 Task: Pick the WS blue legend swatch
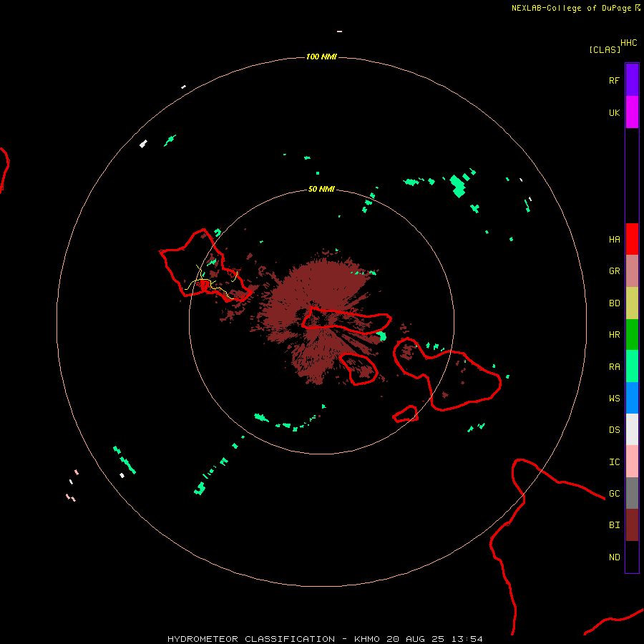632,398
